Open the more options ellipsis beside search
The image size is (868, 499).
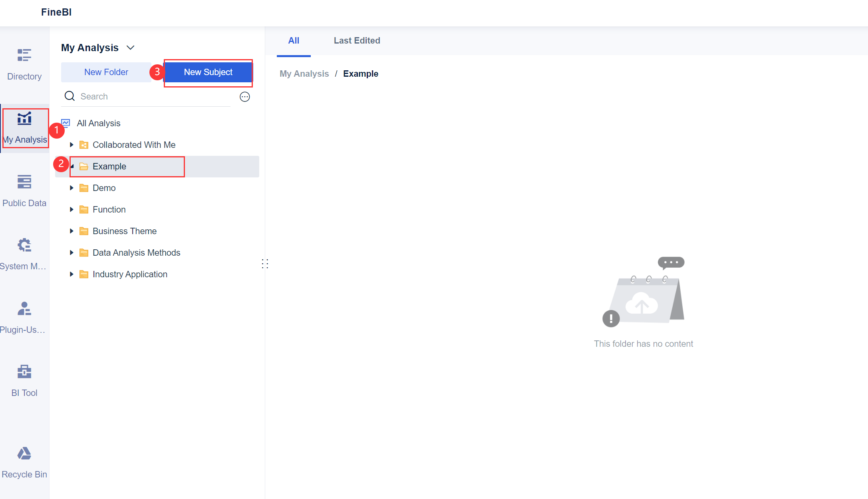click(245, 96)
